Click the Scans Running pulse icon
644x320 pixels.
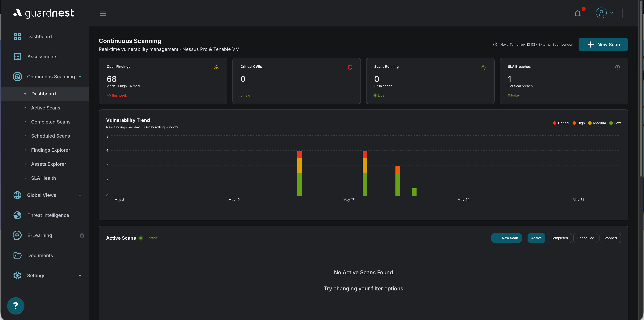pos(484,67)
